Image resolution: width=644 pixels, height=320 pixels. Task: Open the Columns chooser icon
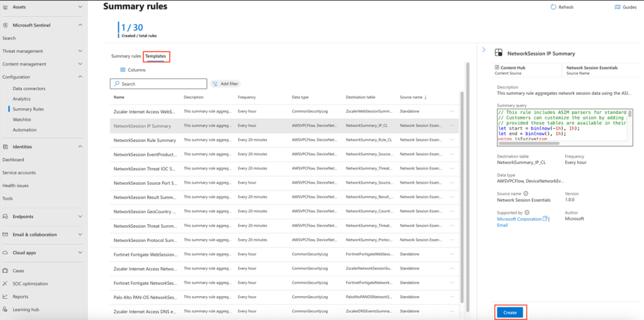[122, 70]
